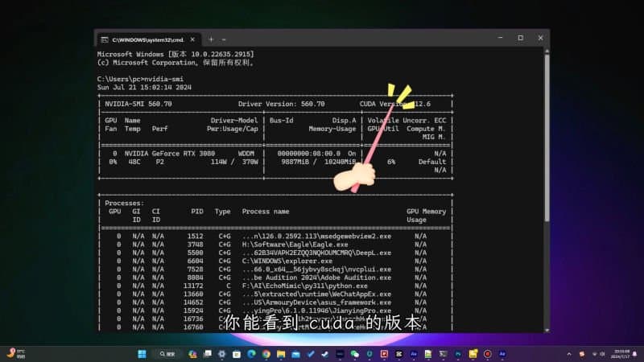
Task: Open the colorful icon right of search box
Action: (x=193, y=354)
